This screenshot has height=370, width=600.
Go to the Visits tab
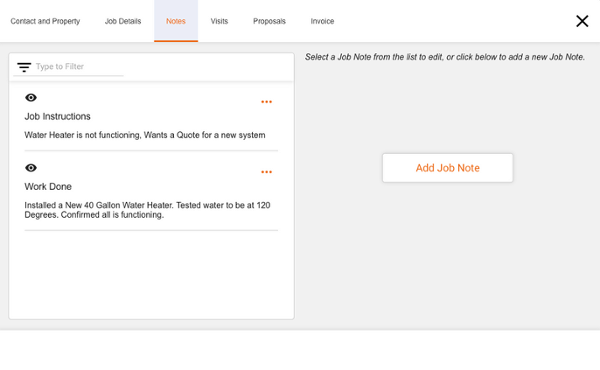[x=219, y=21]
